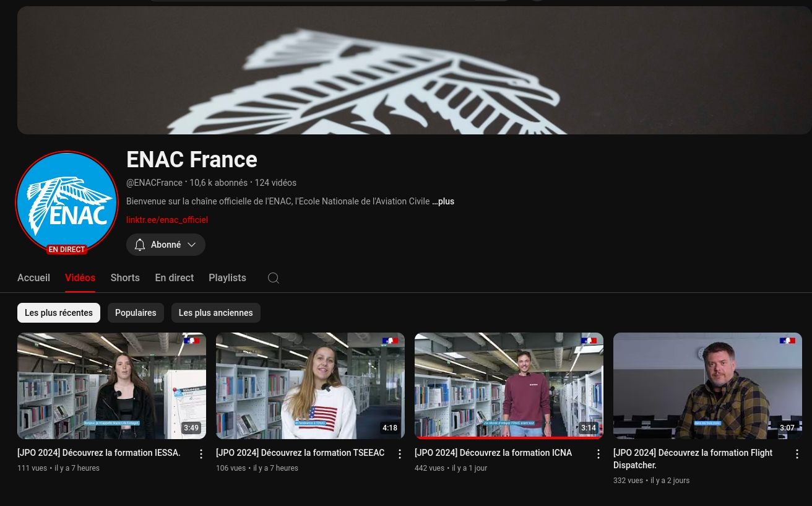Click 'il y a 2 jours' timestamp
The height and width of the screenshot is (506, 812).
[670, 481]
